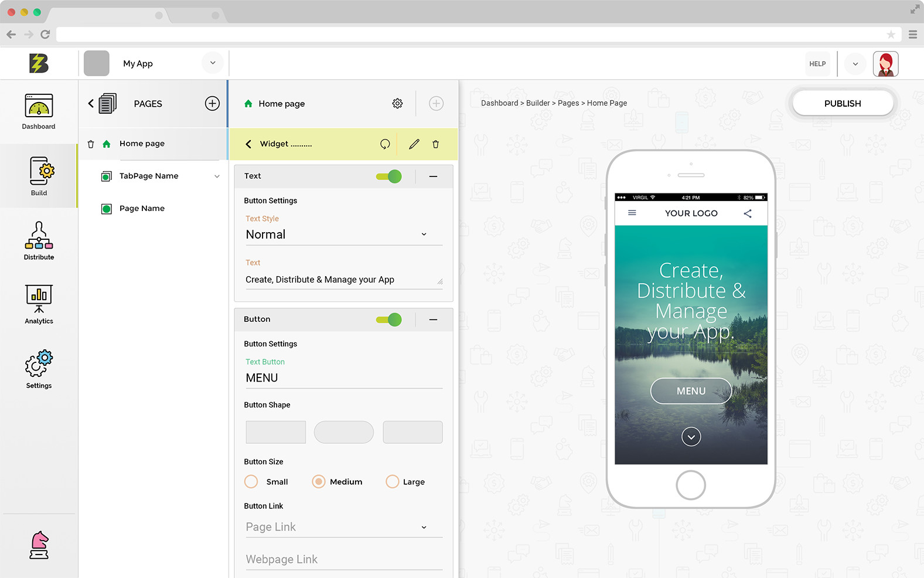Open the browser hamburger menu
The height and width of the screenshot is (578, 924).
pyautogui.click(x=913, y=35)
